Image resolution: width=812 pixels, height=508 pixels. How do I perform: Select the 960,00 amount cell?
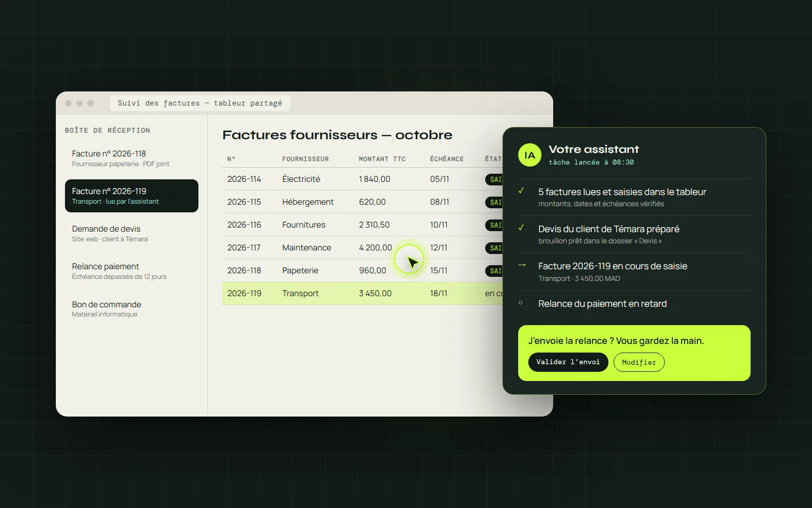(x=373, y=270)
